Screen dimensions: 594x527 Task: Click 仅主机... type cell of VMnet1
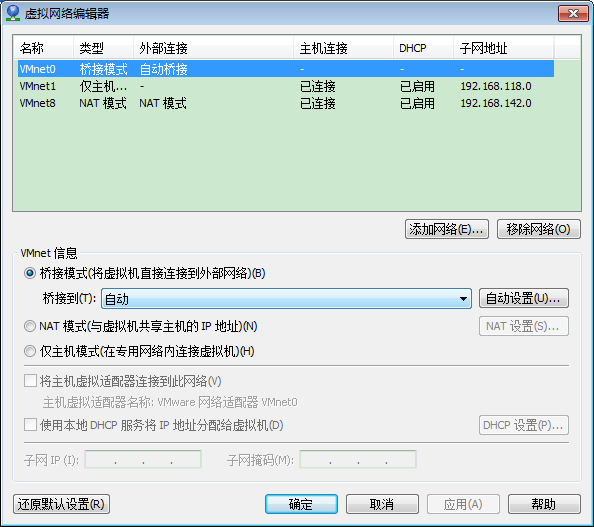click(103, 86)
